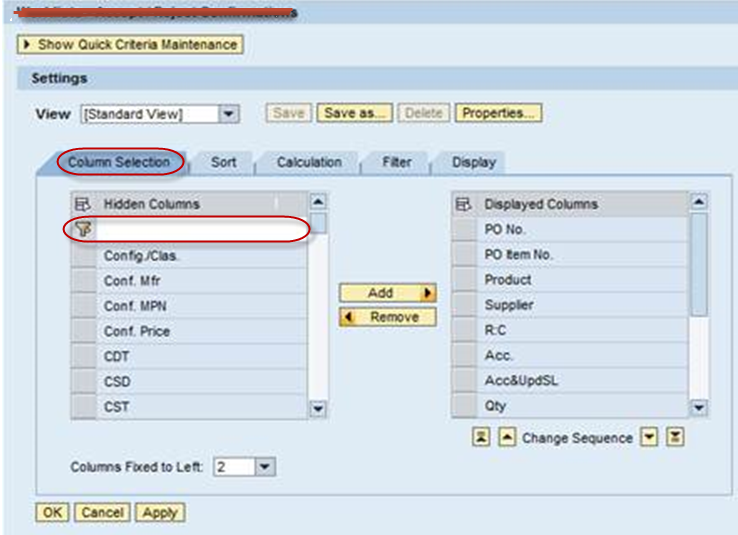Select Config./Clas. hidden column

pyautogui.click(x=202, y=256)
